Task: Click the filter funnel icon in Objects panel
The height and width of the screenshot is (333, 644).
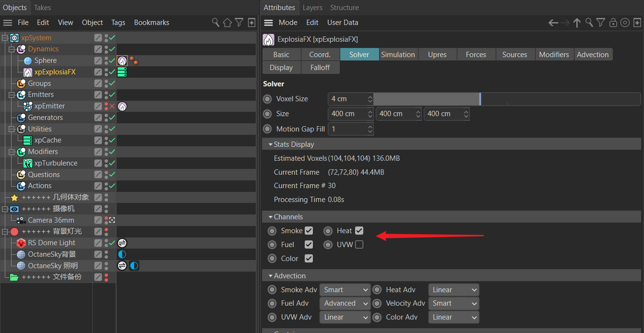Action: [239, 23]
